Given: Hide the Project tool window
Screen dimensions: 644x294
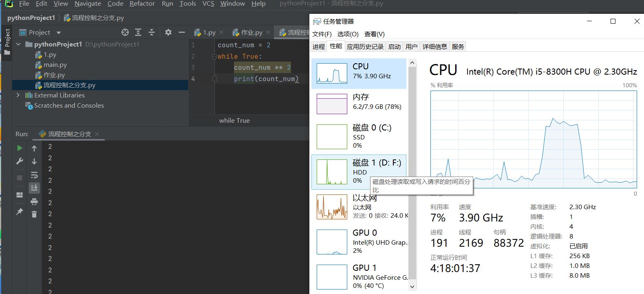Looking at the screenshot, I should tap(182, 32).
